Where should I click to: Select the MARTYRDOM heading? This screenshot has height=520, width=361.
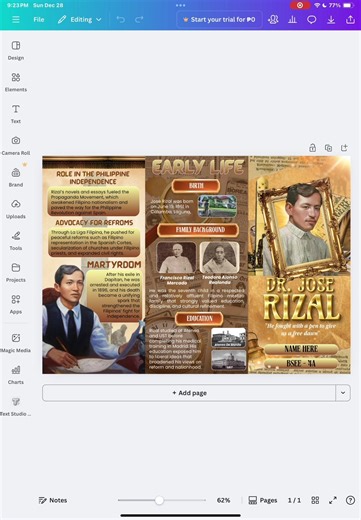click(114, 265)
